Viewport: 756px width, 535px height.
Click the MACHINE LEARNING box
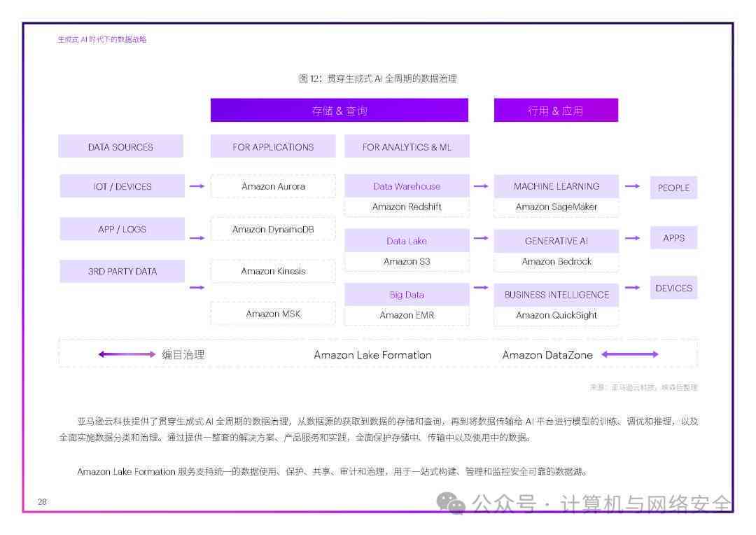coord(556,186)
